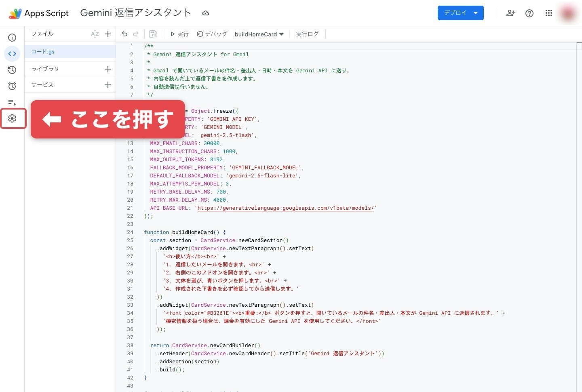
Task: Open the Editor code icon in sidebar
Action: pyautogui.click(x=12, y=53)
